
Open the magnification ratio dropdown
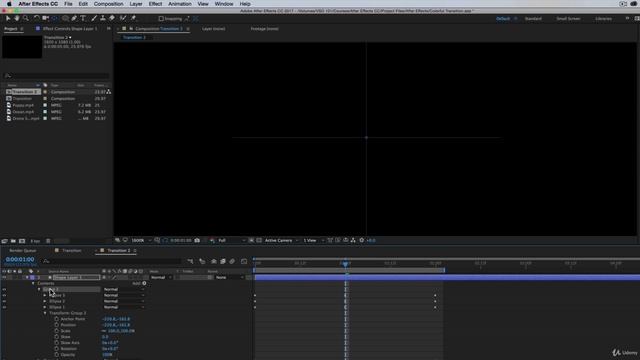click(141, 240)
